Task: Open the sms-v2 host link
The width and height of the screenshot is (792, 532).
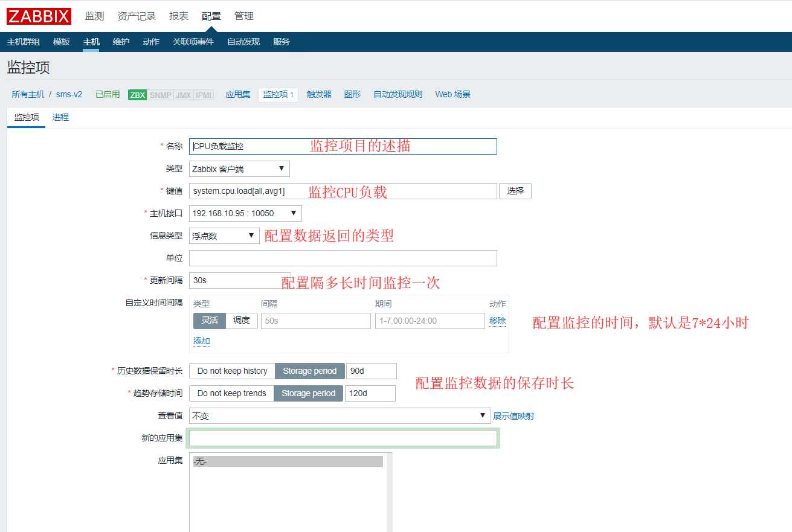Action: point(69,95)
